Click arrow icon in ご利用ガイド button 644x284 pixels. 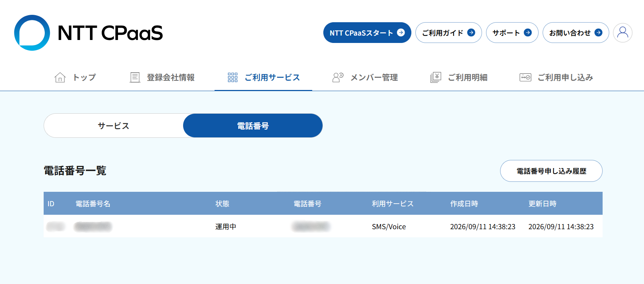[471, 33]
